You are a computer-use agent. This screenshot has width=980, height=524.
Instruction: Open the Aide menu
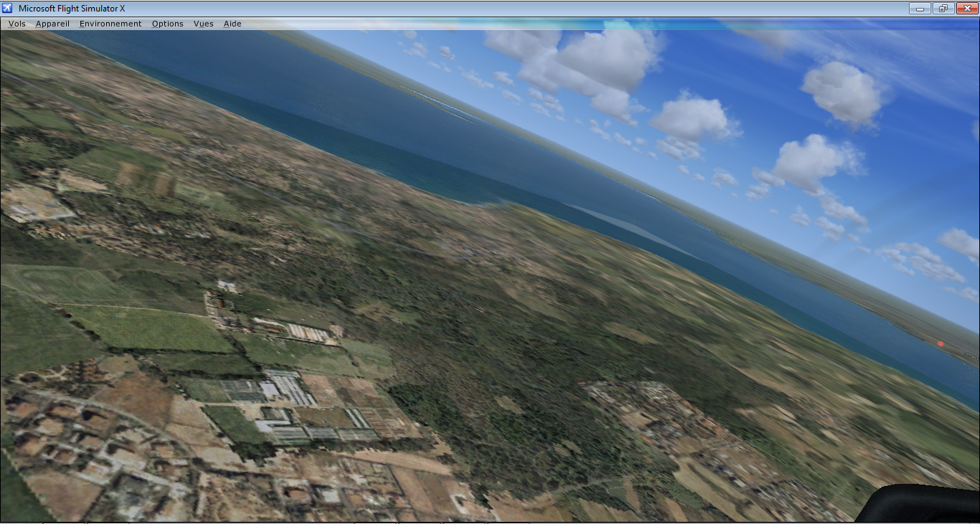click(232, 24)
